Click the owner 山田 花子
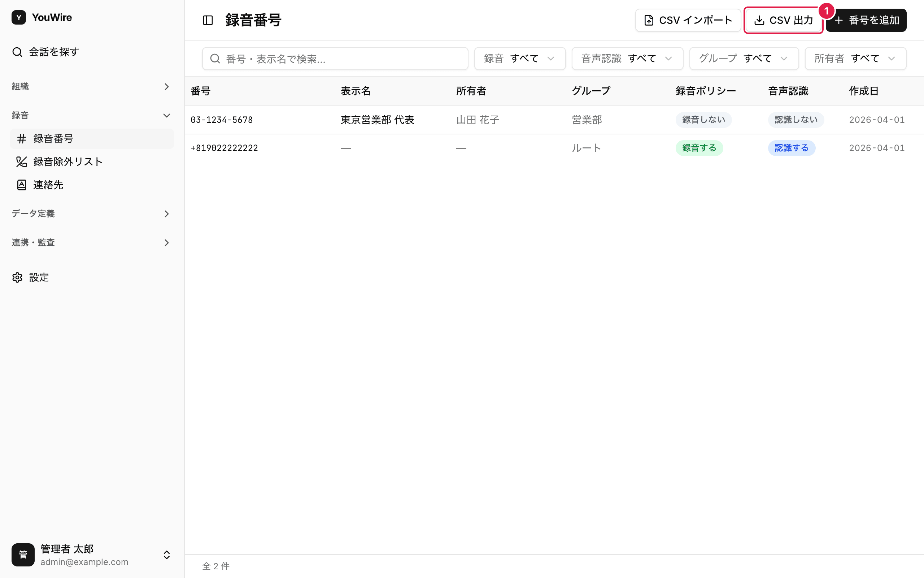The height and width of the screenshot is (578, 924). click(478, 120)
